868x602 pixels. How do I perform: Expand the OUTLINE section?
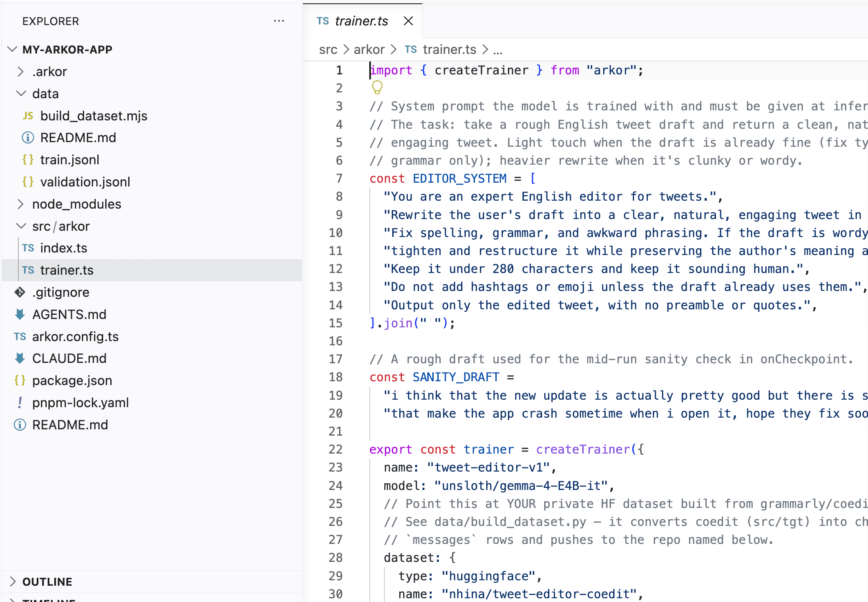13,582
